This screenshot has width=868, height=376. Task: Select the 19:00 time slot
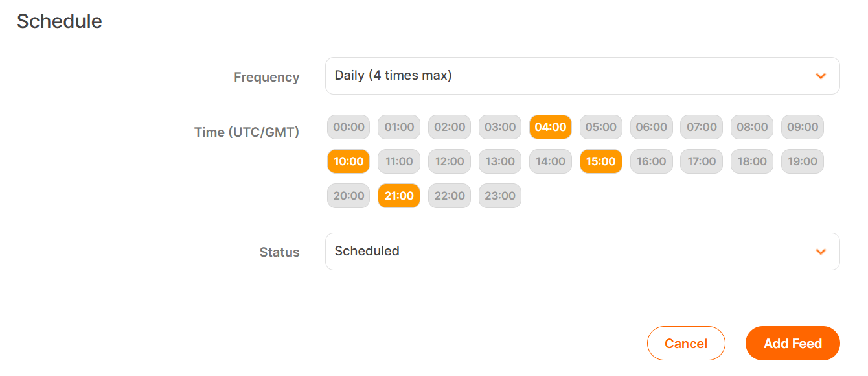[x=802, y=161]
